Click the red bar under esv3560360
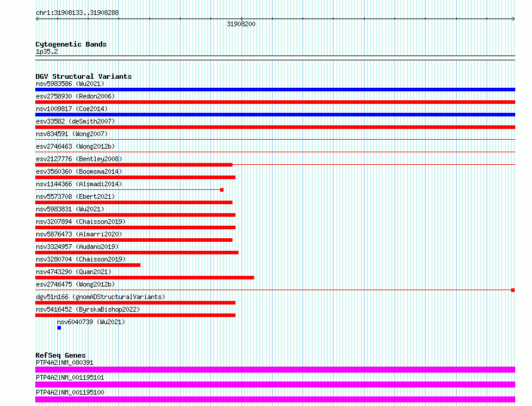This screenshot has width=532, height=406. tap(135, 177)
